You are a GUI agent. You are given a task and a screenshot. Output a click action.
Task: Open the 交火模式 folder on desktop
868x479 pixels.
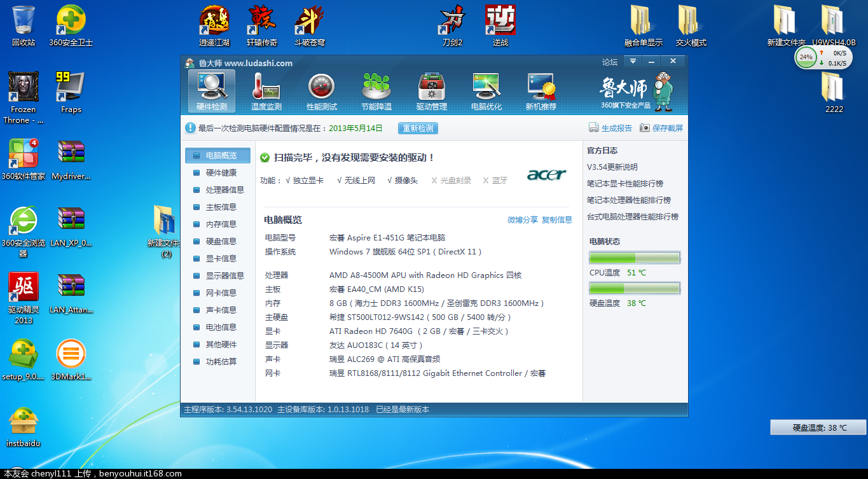691,25
